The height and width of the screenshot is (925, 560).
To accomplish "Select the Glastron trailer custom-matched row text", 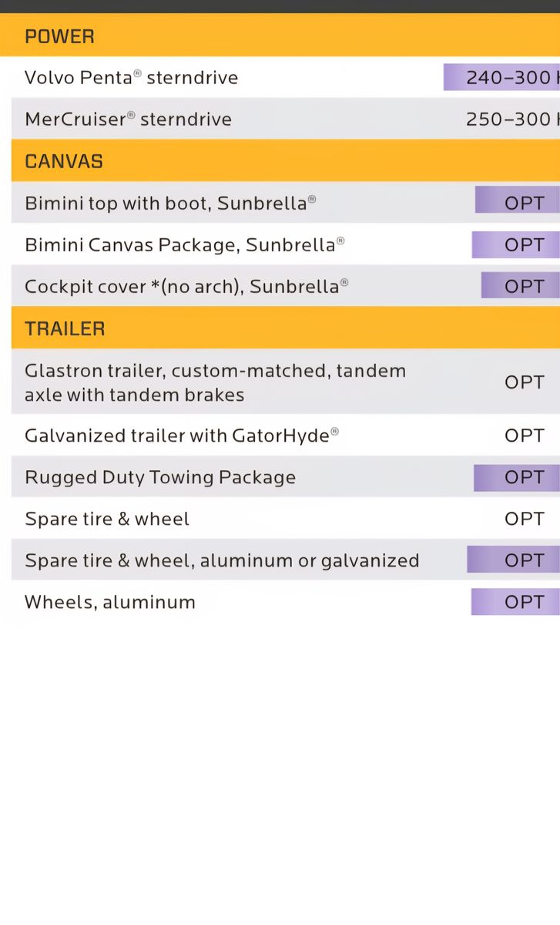I will 215,382.
